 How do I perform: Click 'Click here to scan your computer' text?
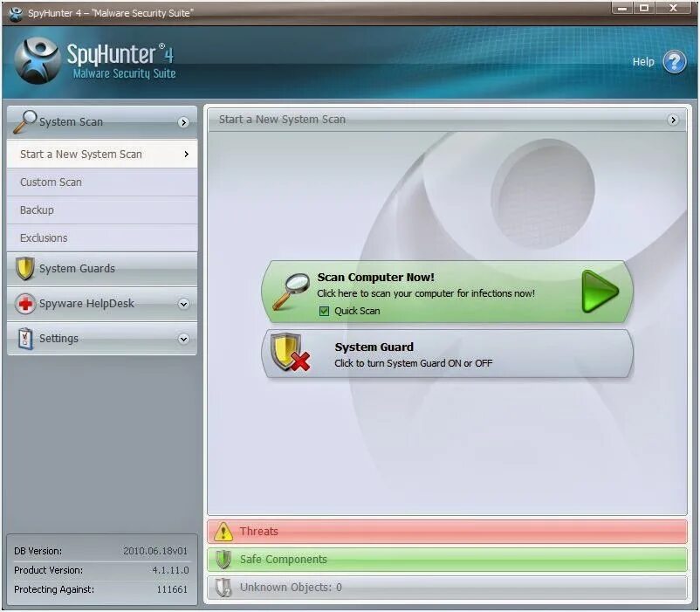click(426, 293)
